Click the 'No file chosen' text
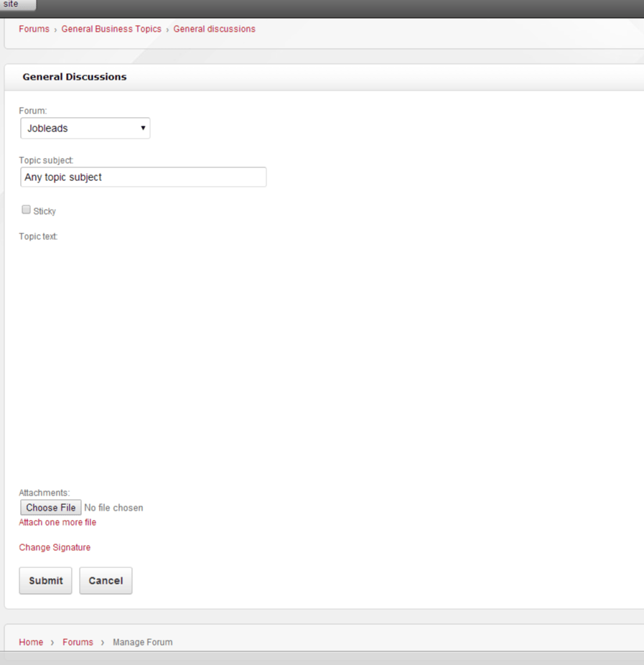 (113, 508)
